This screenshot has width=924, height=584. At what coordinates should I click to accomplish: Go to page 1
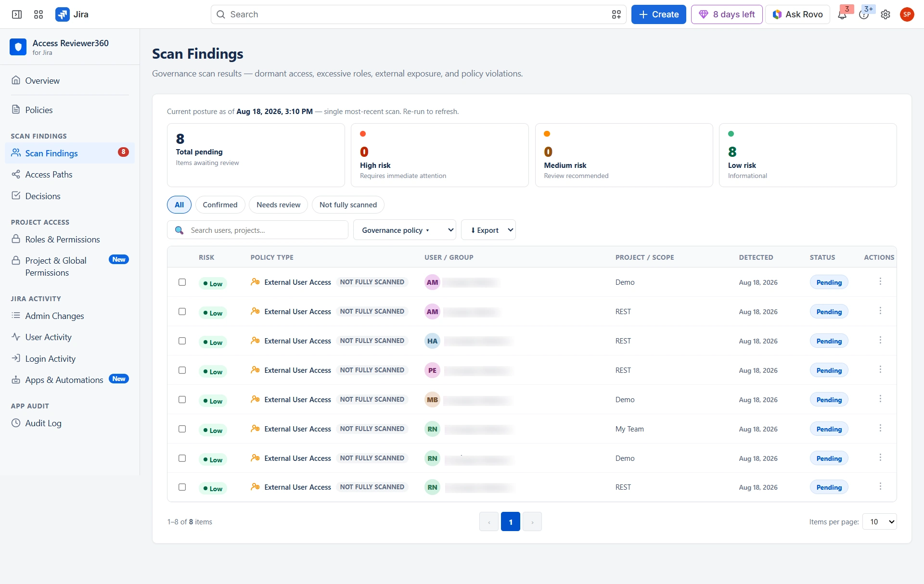(x=511, y=522)
